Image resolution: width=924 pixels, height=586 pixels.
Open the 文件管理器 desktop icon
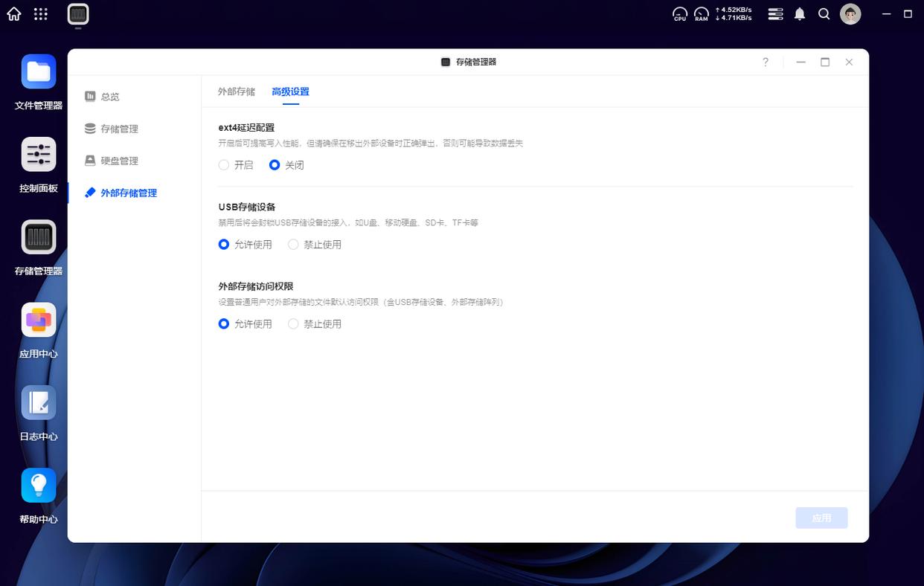point(39,72)
